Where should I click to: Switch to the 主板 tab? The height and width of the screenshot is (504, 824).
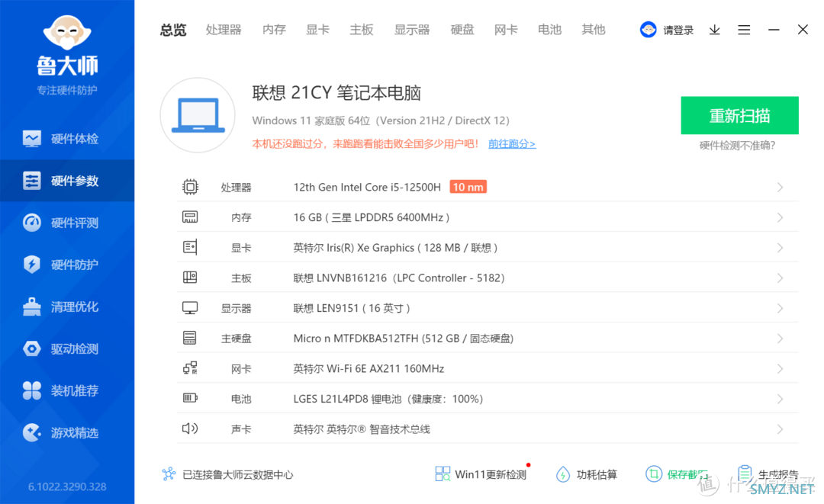point(362,30)
